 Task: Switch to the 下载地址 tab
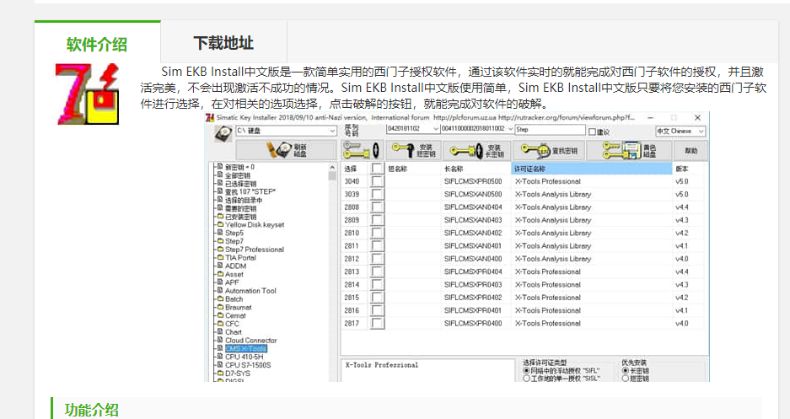pos(224,43)
